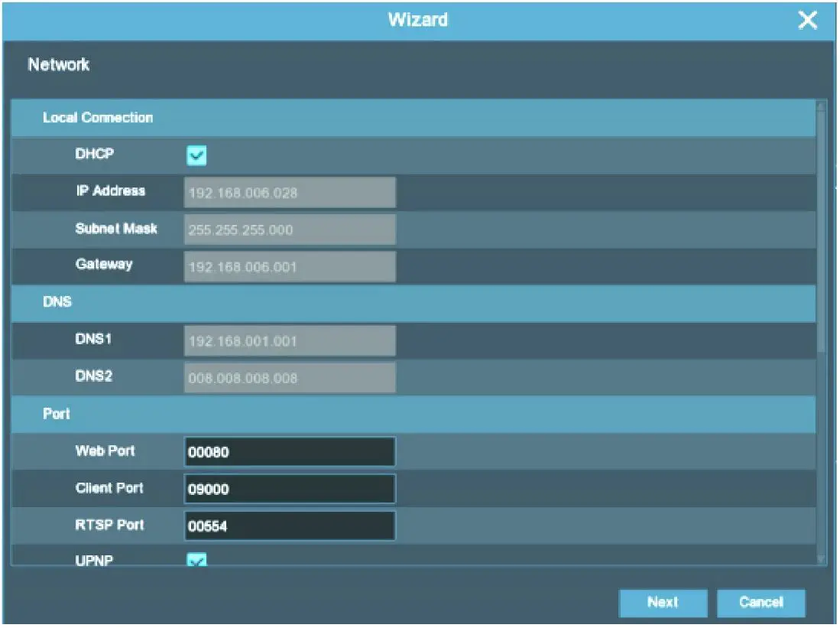Click the DNS1 input field
This screenshot has width=840, height=628.
click(x=290, y=340)
